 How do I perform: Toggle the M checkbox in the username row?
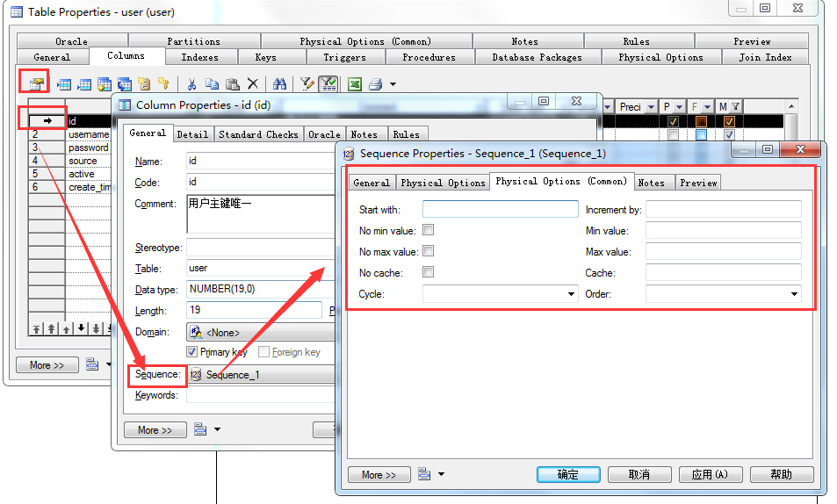tap(729, 134)
